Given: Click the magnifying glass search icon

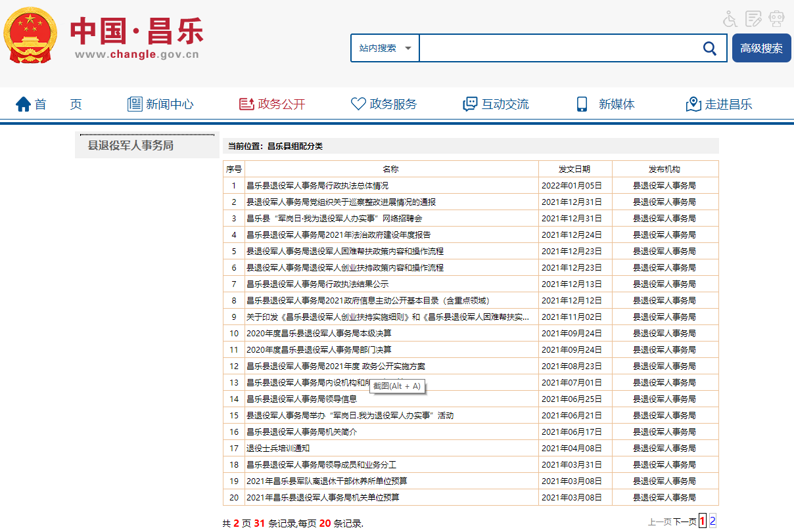Looking at the screenshot, I should pyautogui.click(x=710, y=48).
